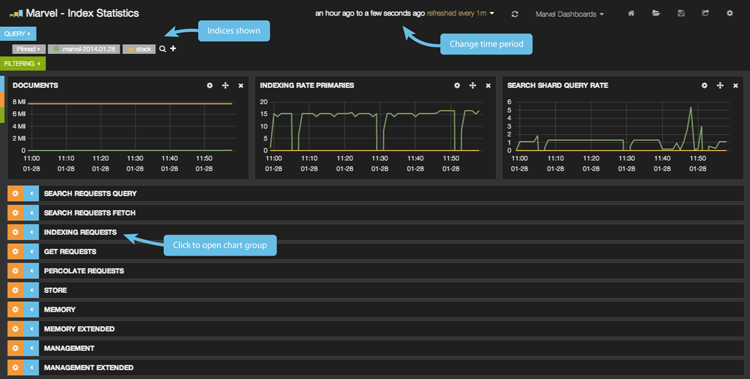
Task: Expand Management row with blue chevron
Action: pyautogui.click(x=31, y=348)
